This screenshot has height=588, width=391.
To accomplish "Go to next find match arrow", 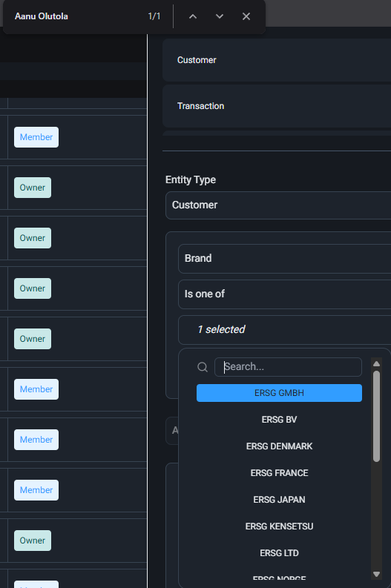I will [220, 16].
